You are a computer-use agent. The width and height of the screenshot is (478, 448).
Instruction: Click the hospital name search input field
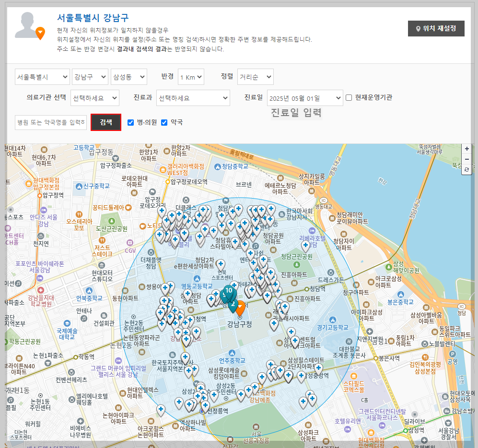[x=50, y=123]
